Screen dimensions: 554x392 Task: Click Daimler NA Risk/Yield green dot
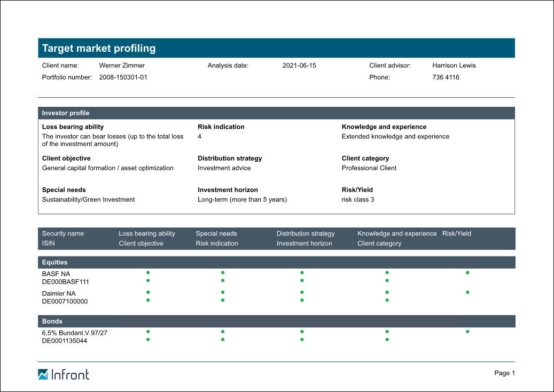click(467, 292)
